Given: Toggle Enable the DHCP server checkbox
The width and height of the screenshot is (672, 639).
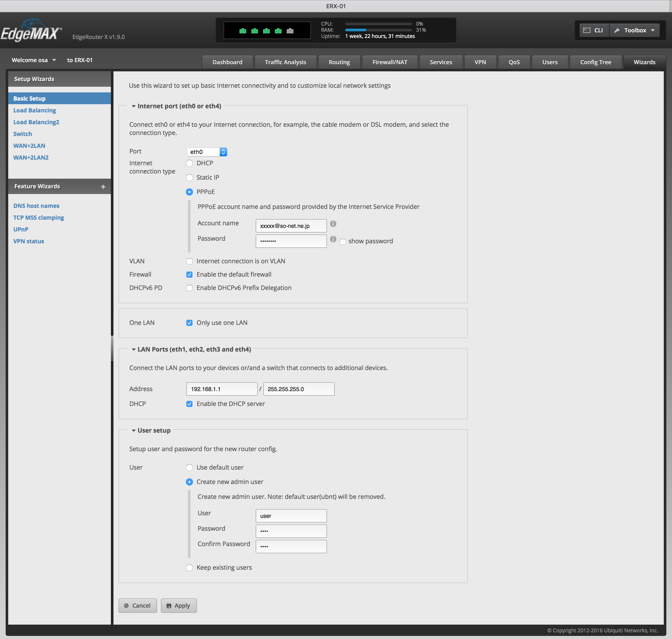Looking at the screenshot, I should pyautogui.click(x=189, y=404).
